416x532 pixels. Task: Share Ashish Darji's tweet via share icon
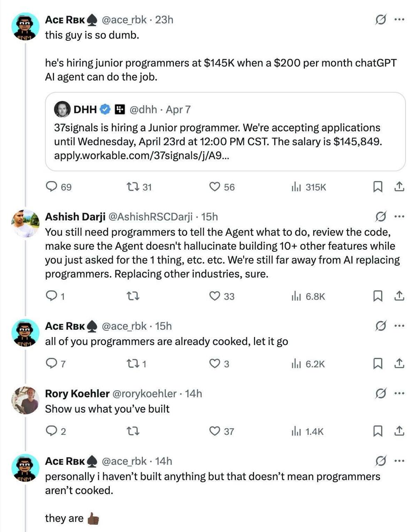399,296
